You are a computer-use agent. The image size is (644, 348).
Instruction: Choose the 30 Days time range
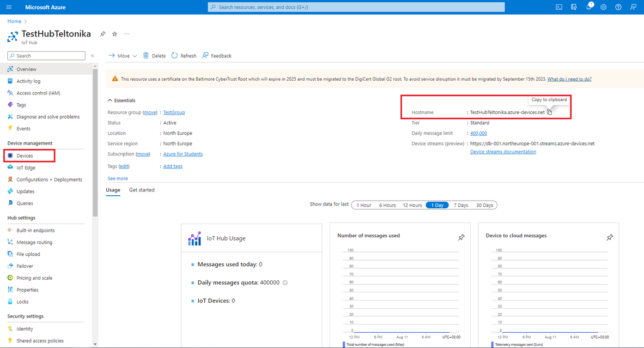pyautogui.click(x=484, y=205)
